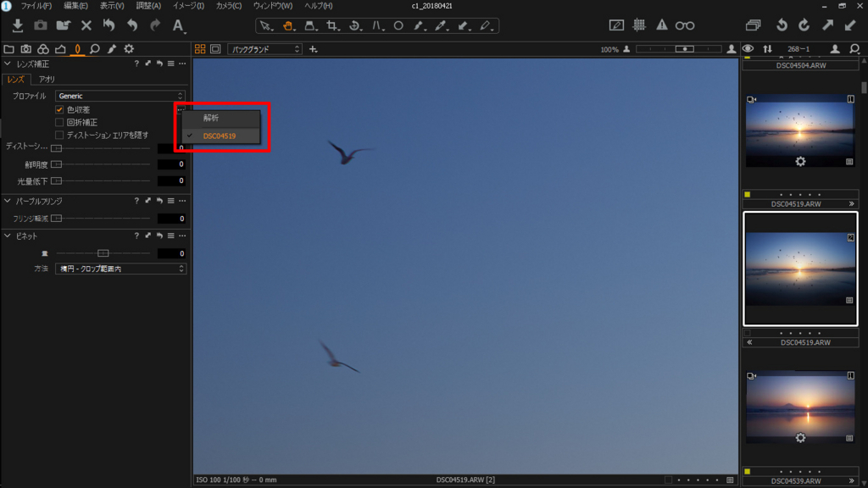Click the ビネット 量 slider track
Screen dimensions: 868x488
click(x=103, y=253)
